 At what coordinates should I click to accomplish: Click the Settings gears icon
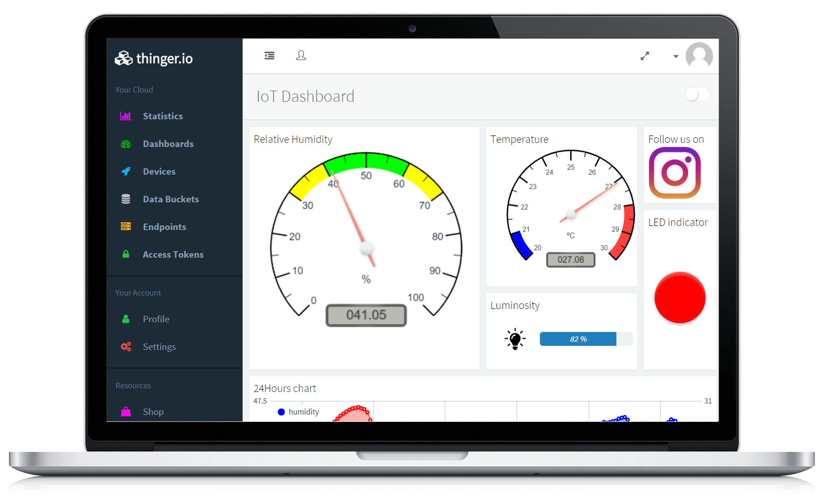click(x=126, y=347)
